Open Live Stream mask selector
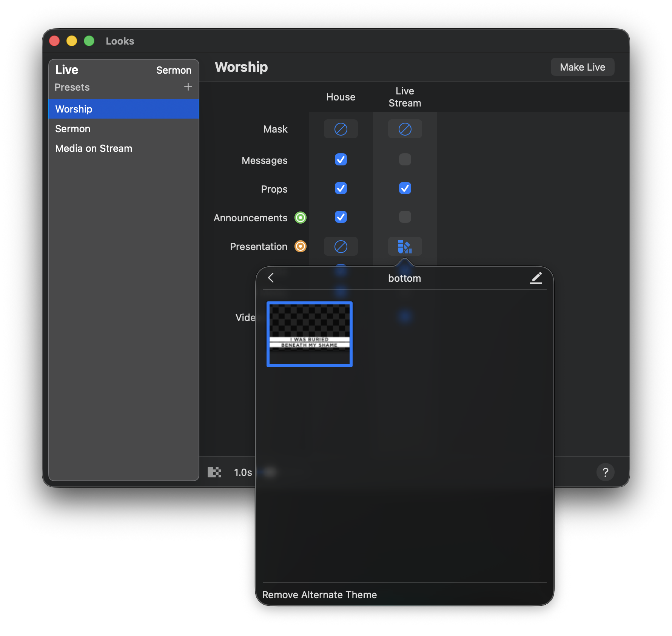 click(405, 129)
